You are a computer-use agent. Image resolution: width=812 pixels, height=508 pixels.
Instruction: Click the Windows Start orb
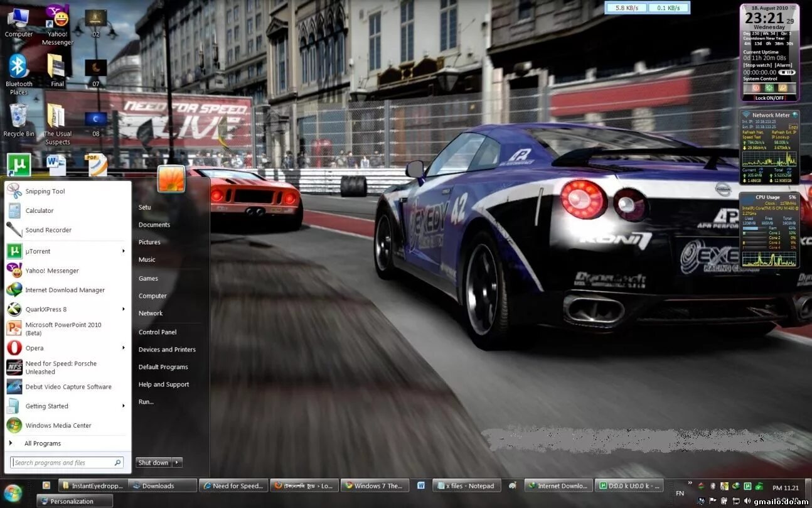[x=12, y=493]
